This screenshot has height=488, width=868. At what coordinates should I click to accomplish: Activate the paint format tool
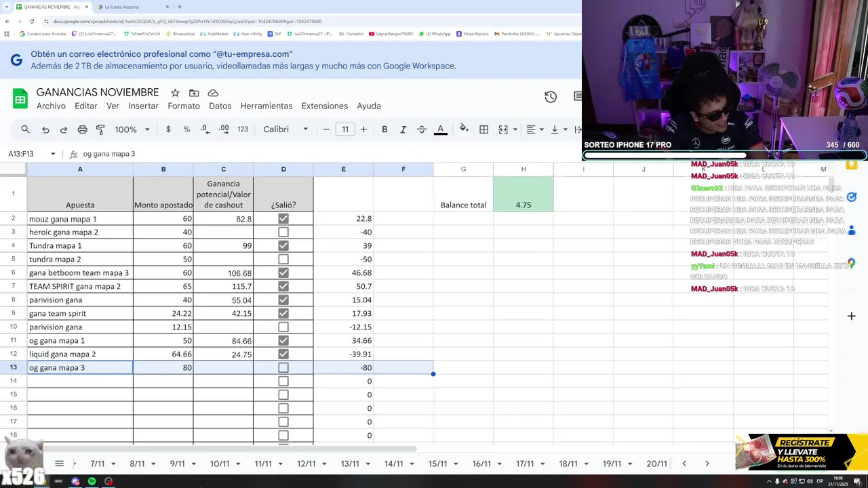pyautogui.click(x=100, y=129)
